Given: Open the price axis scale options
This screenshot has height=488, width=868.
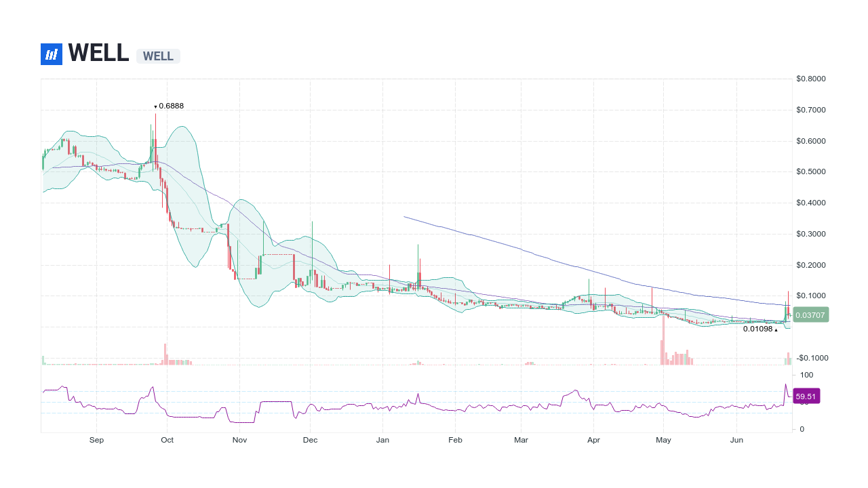Looking at the screenshot, I should point(811,203).
